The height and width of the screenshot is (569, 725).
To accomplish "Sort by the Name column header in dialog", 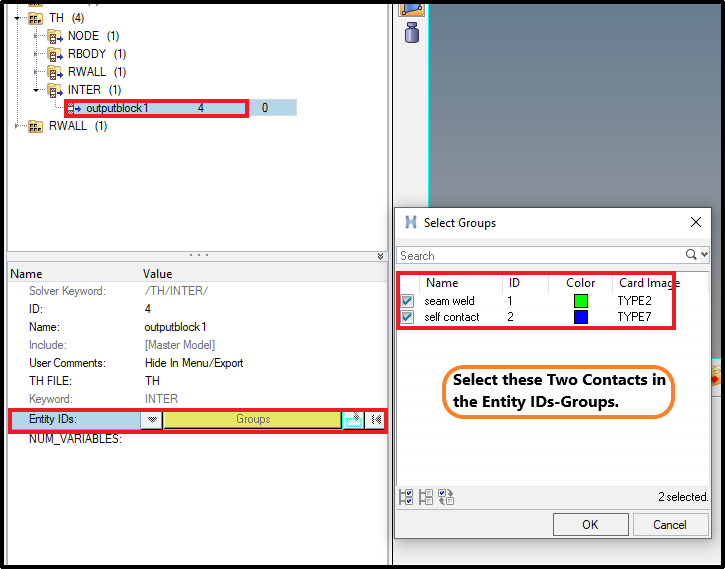I will 461,283.
